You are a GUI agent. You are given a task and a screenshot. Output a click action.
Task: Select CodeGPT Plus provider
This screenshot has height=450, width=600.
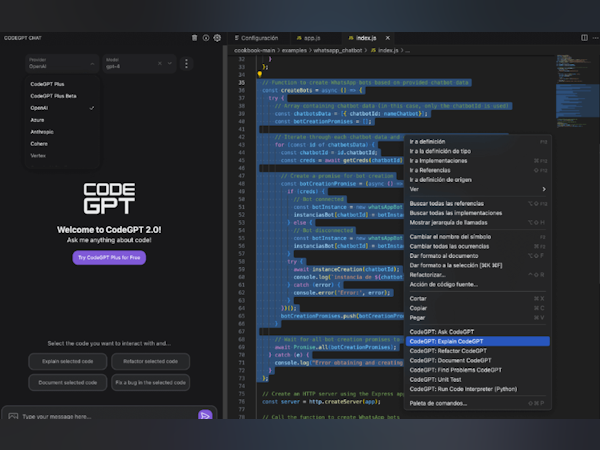(x=62, y=84)
